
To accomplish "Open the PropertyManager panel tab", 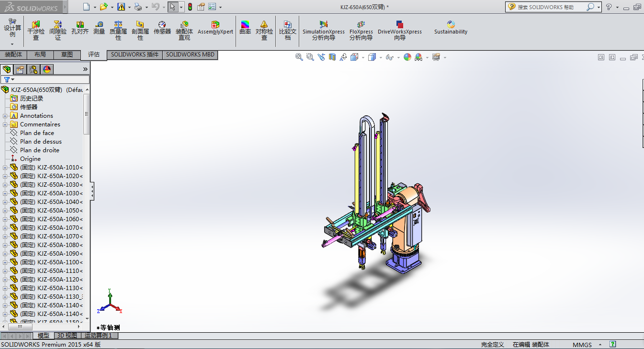I will click(20, 69).
